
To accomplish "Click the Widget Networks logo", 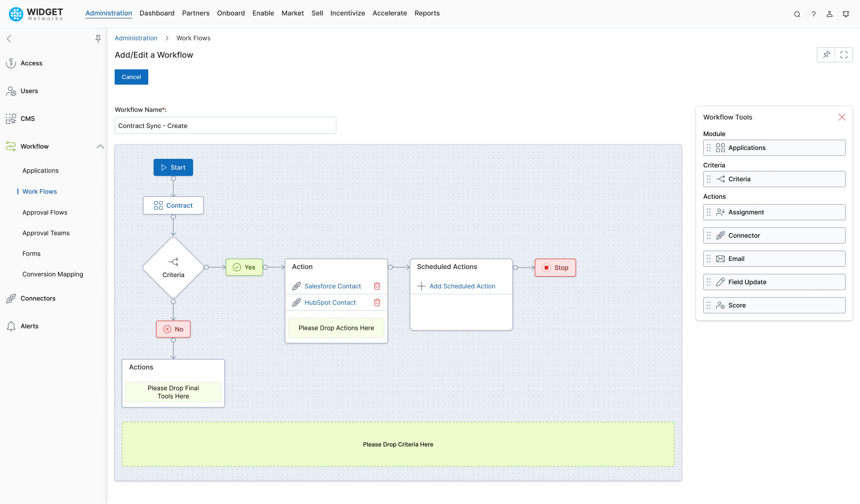I will (36, 14).
